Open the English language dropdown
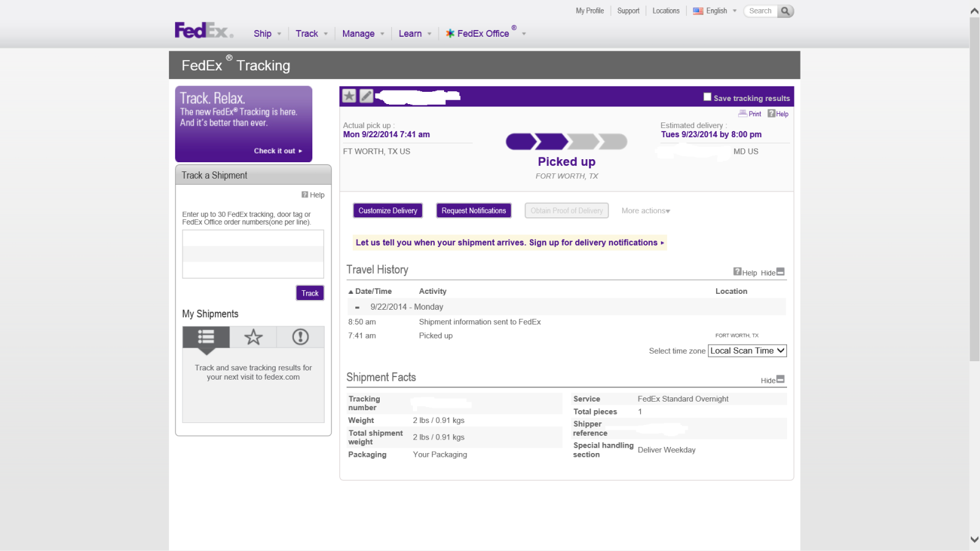Image resolution: width=980 pixels, height=551 pixels. (x=715, y=11)
